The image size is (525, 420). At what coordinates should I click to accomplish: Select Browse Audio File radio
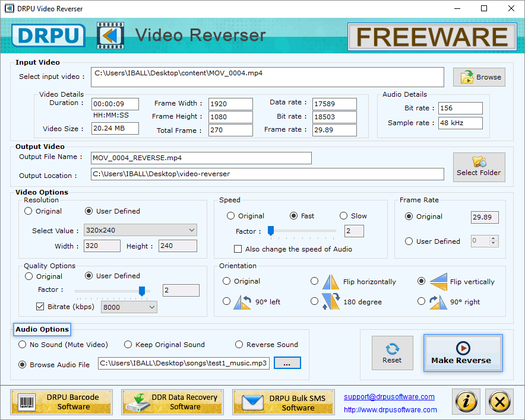point(22,364)
